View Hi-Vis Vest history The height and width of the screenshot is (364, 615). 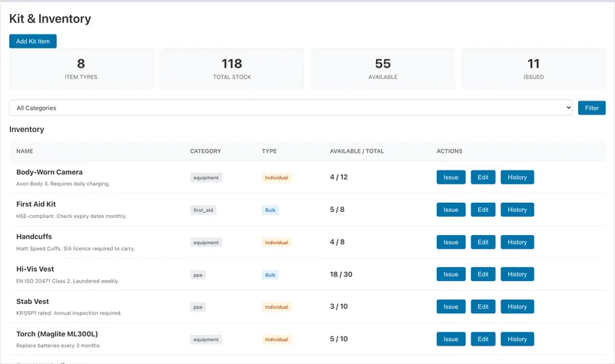pyautogui.click(x=517, y=274)
